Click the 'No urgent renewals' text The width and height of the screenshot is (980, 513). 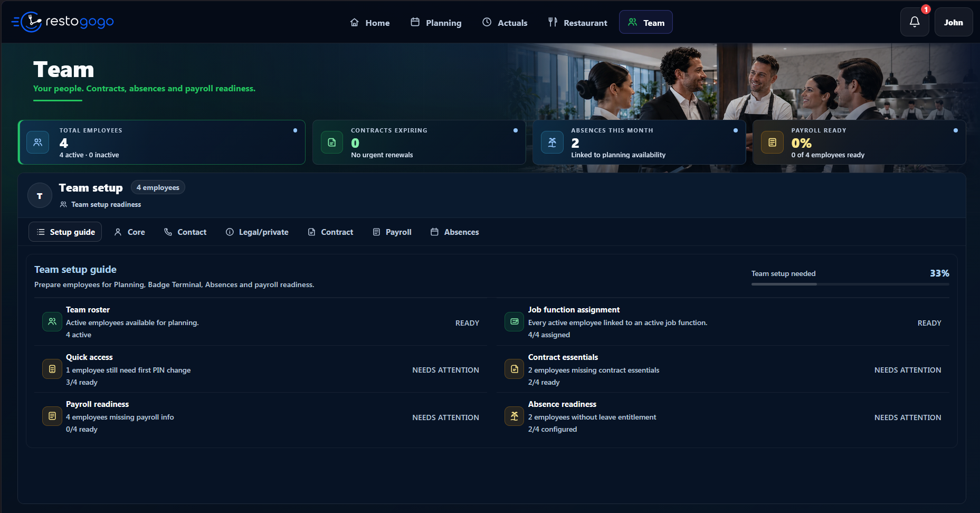pos(382,155)
